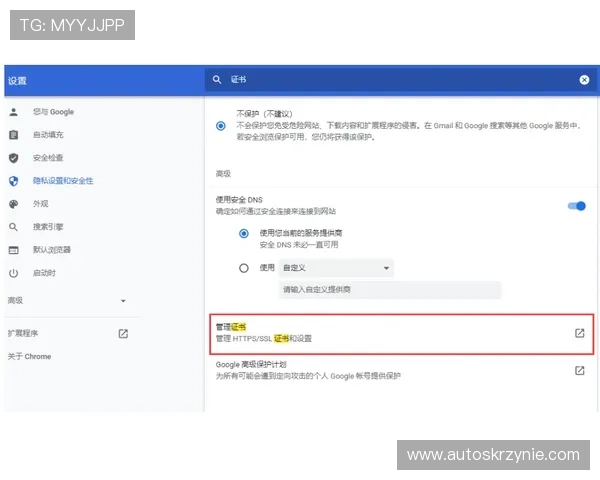The image size is (600, 480).
Task: Open 您与 Google settings section
Action: 54,112
